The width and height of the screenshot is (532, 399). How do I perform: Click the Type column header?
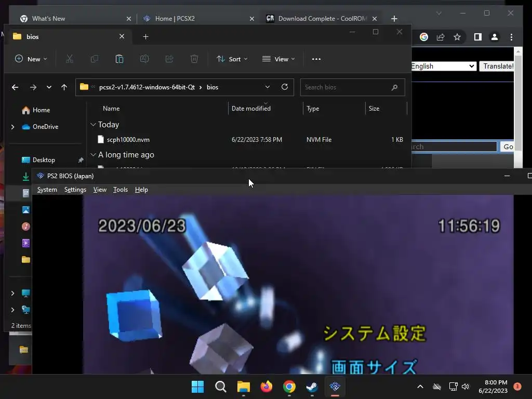(313, 109)
